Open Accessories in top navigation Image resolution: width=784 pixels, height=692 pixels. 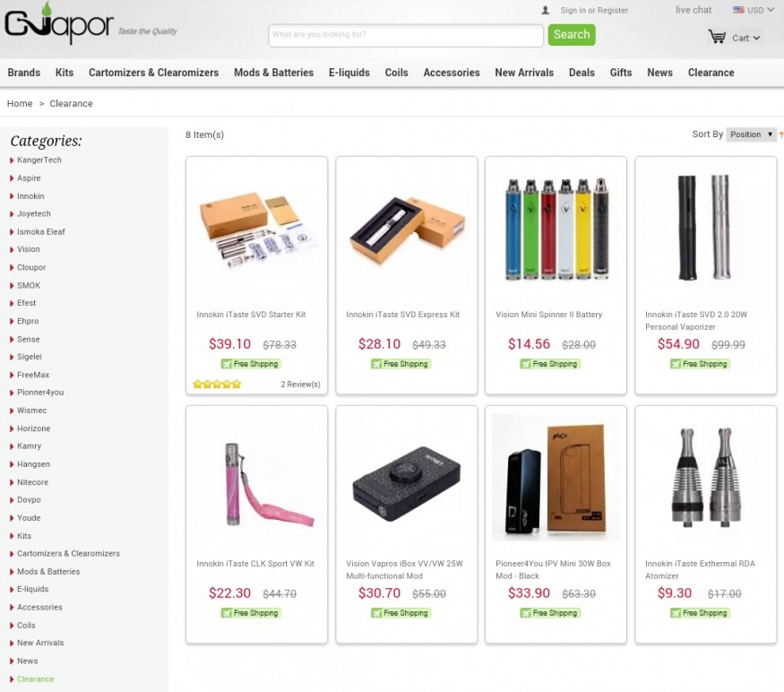(x=452, y=73)
